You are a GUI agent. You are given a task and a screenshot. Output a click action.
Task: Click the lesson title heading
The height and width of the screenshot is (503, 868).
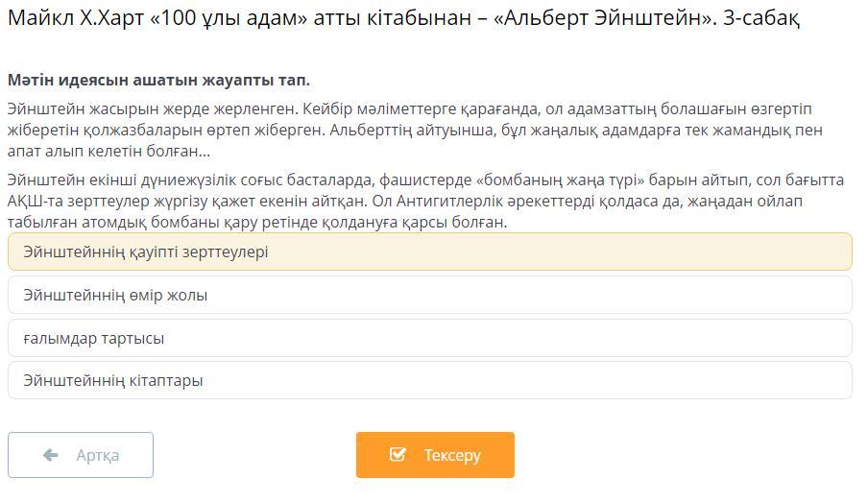point(403,18)
